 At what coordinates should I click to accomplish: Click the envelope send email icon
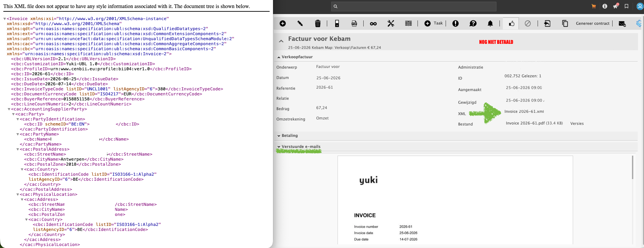[622, 23]
